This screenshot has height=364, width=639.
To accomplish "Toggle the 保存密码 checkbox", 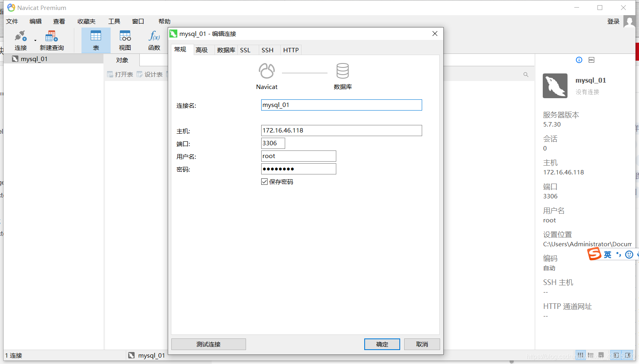I will tap(264, 182).
